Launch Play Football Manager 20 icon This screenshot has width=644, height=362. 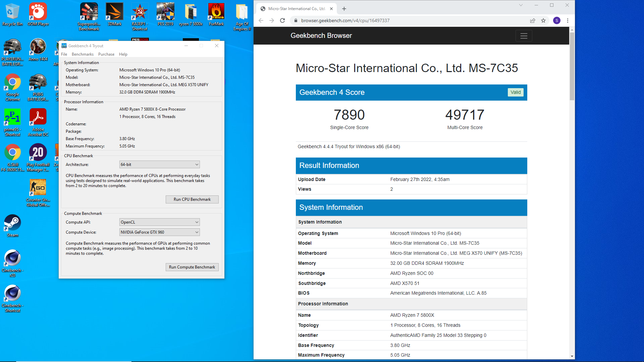point(38,158)
